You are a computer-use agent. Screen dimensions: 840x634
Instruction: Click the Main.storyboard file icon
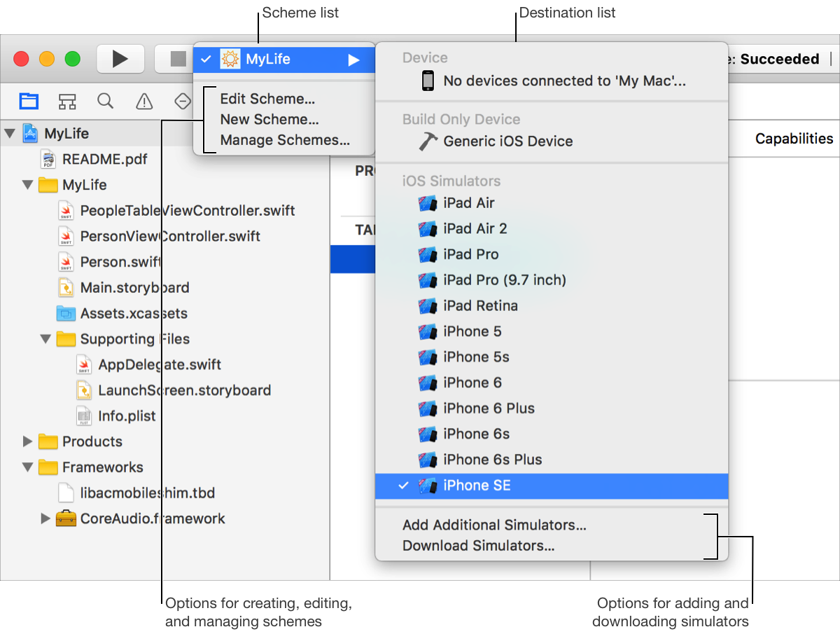[x=66, y=287]
